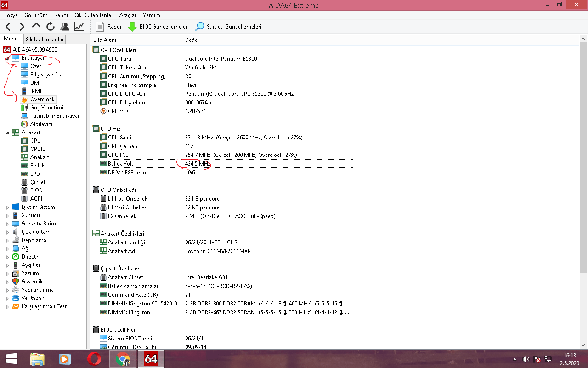Viewport: 588px width, 368px height.
Task: Open the graph chart toolbar icon
Action: (x=79, y=27)
